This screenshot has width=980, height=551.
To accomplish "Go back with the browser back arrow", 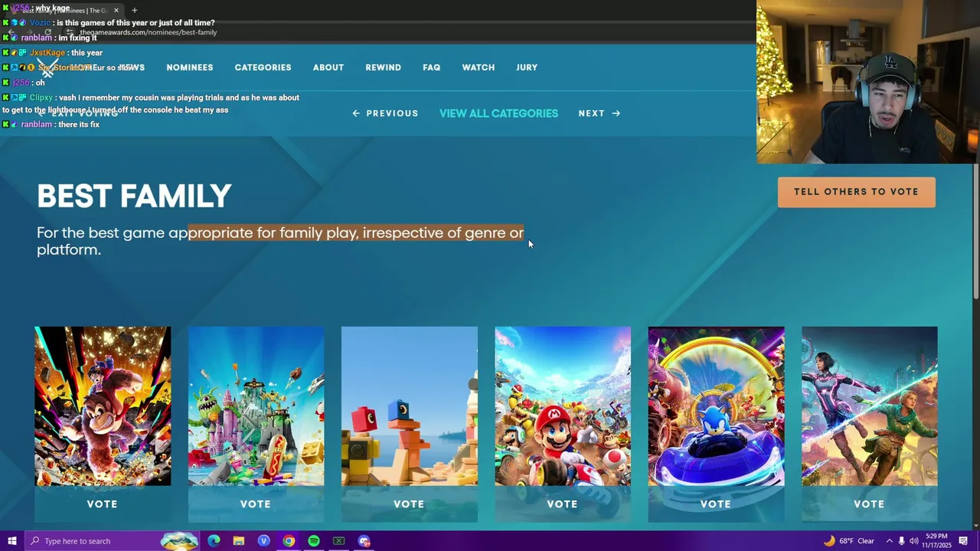I will [11, 32].
